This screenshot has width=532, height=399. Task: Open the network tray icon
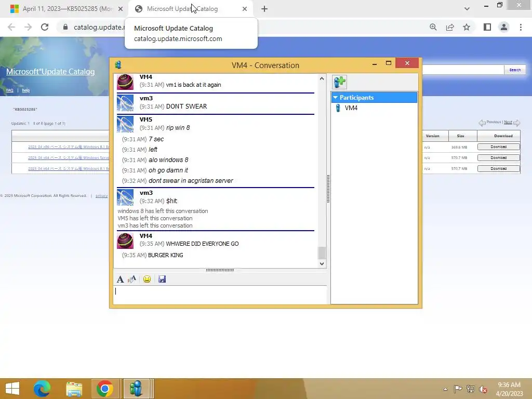[471, 389]
